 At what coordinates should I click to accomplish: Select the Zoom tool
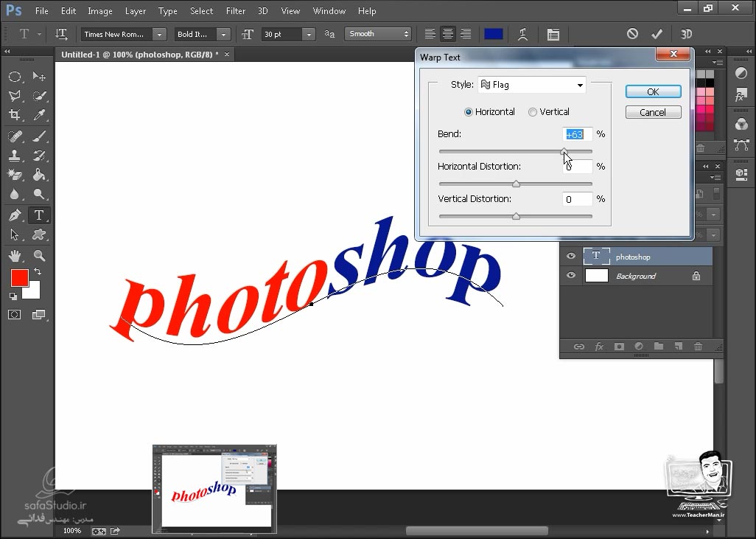coord(39,256)
